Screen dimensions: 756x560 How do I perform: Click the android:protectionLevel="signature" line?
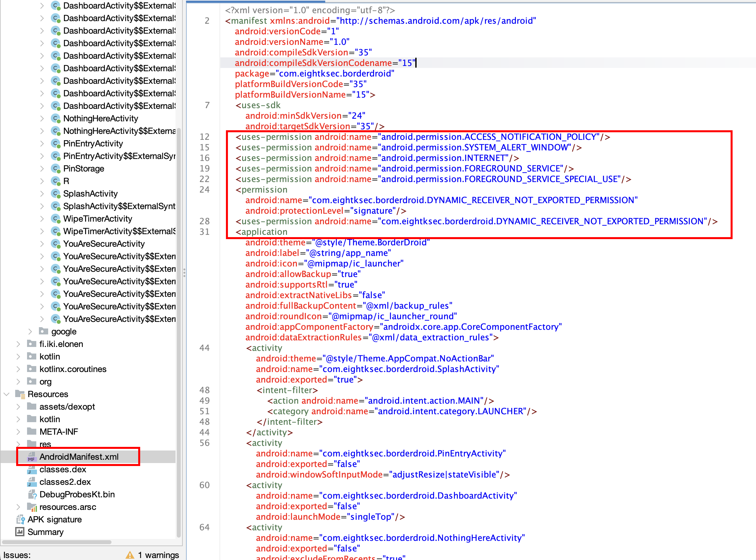click(x=326, y=210)
